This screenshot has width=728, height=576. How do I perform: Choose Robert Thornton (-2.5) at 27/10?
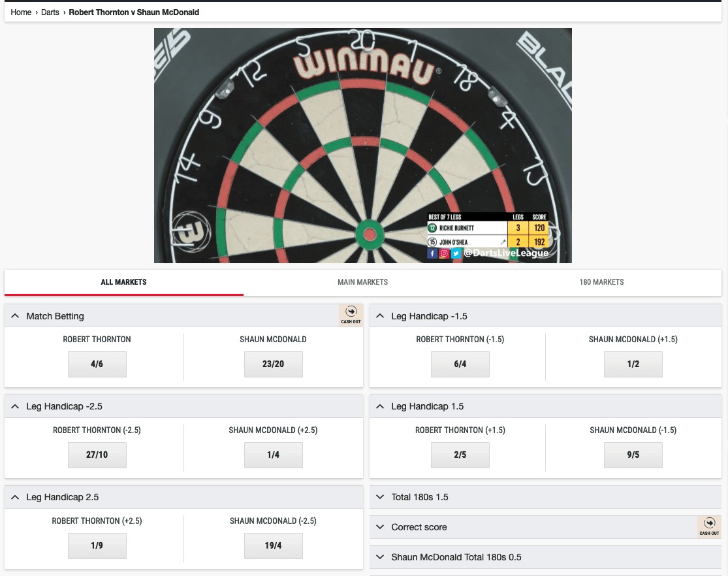[x=97, y=455]
